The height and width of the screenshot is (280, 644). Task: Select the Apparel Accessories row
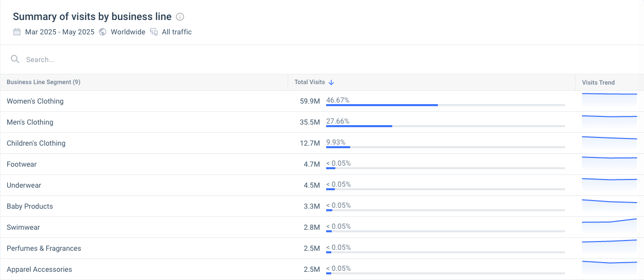[39, 269]
